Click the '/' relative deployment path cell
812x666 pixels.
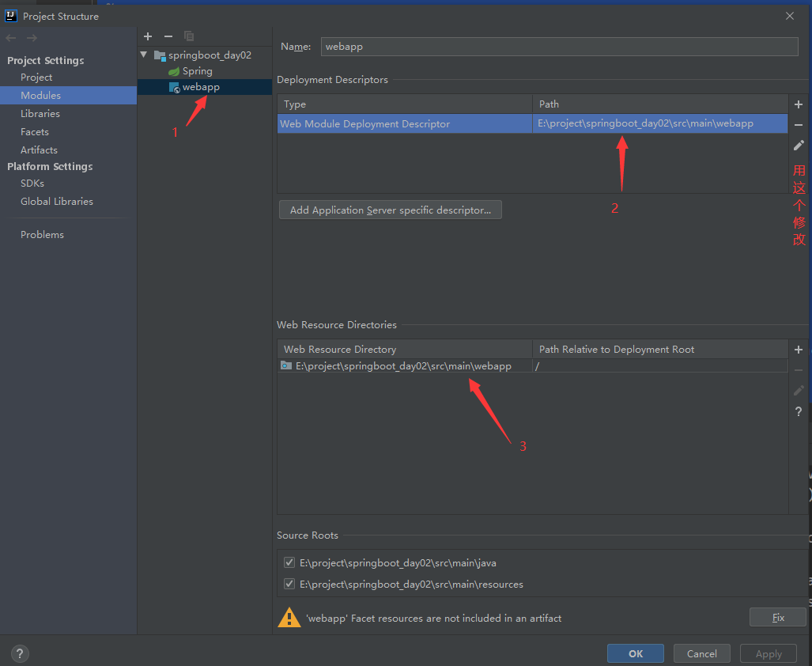coord(660,365)
